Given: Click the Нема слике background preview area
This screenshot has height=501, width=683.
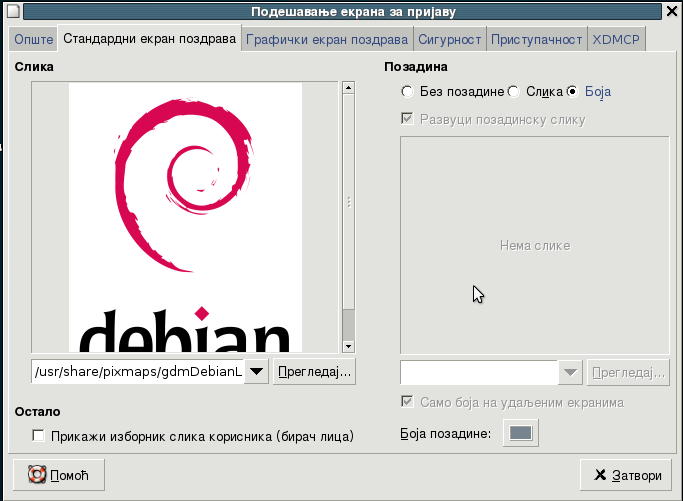Looking at the screenshot, I should (x=534, y=245).
